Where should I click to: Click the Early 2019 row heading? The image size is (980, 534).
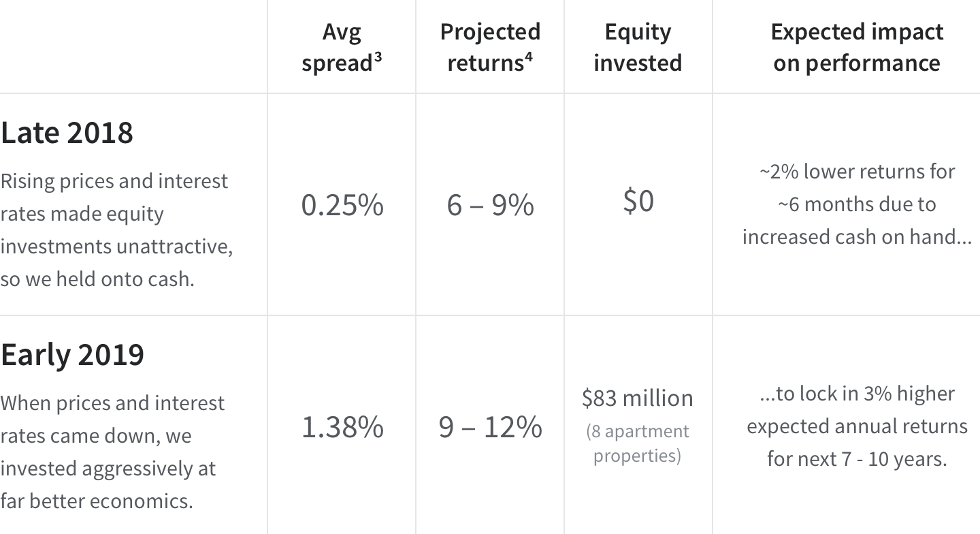[x=72, y=354]
